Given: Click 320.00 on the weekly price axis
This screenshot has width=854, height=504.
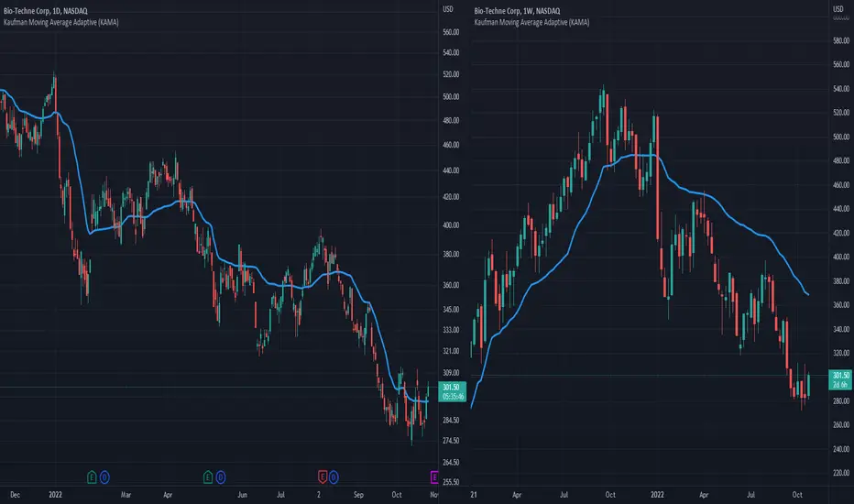Looking at the screenshot, I should 841,353.
